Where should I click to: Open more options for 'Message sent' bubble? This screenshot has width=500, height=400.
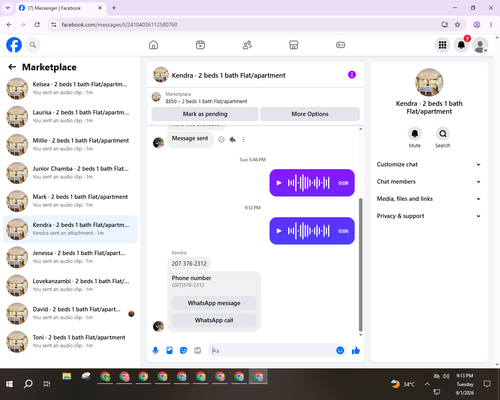tap(243, 139)
